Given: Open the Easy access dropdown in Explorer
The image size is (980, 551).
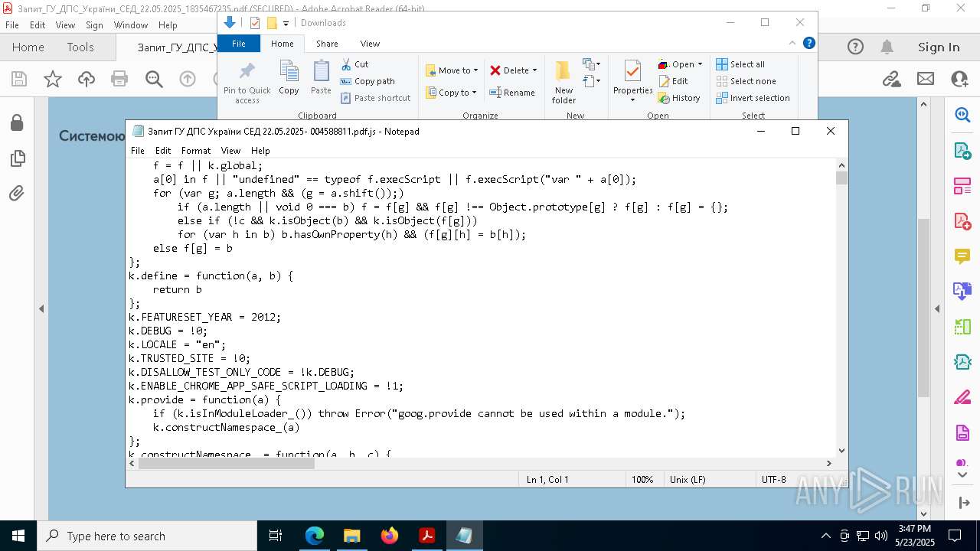Looking at the screenshot, I should (x=590, y=80).
